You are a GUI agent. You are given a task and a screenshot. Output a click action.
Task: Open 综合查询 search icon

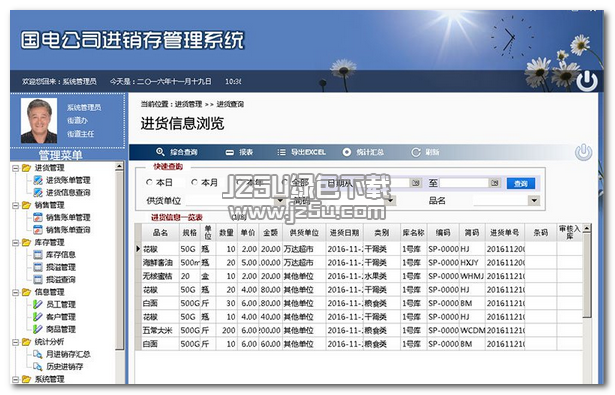[160, 152]
